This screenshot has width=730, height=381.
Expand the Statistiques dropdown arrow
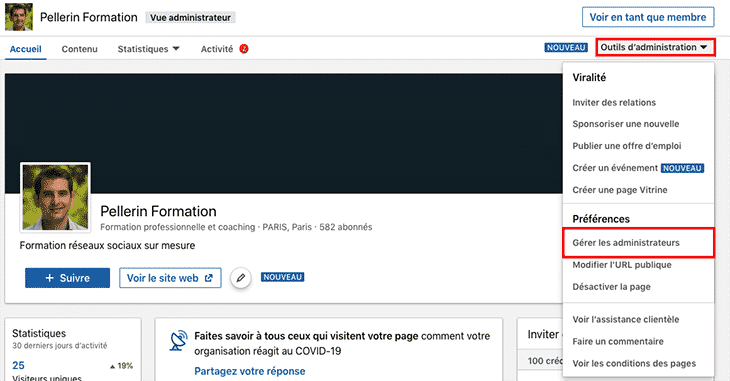(x=176, y=48)
